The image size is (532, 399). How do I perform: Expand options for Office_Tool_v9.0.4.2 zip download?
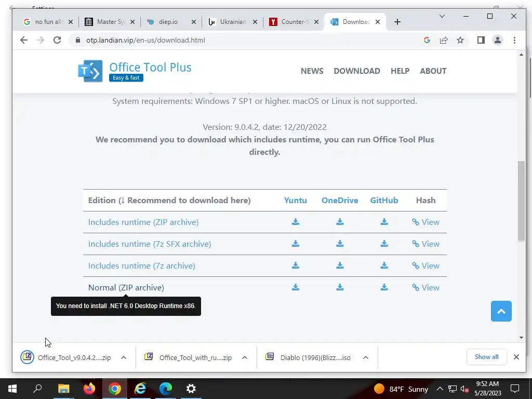124,357
